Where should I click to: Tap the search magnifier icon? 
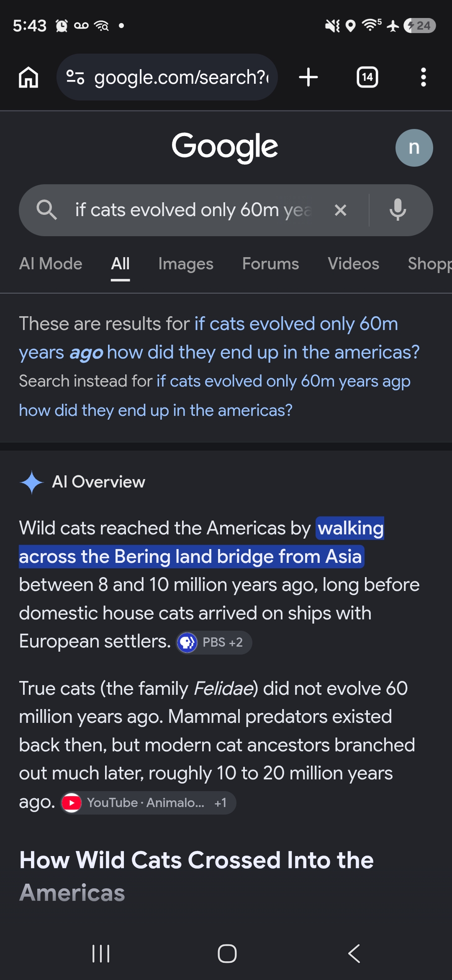pos(46,210)
